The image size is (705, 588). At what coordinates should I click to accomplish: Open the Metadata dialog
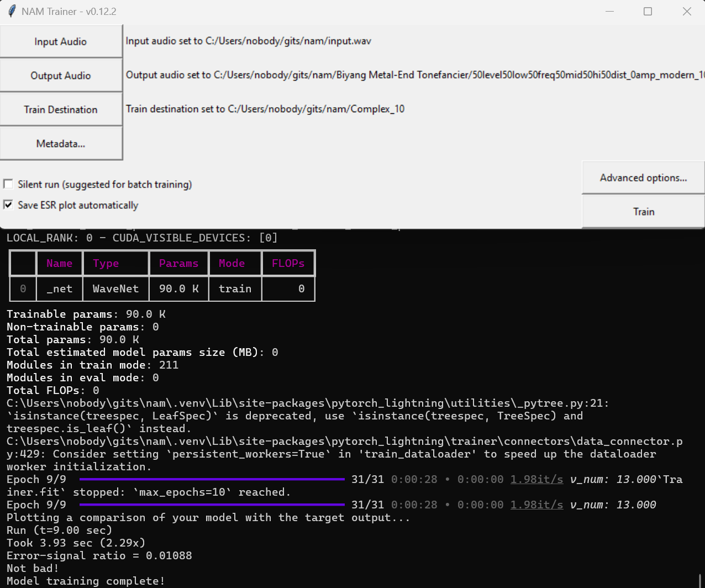pos(61,143)
